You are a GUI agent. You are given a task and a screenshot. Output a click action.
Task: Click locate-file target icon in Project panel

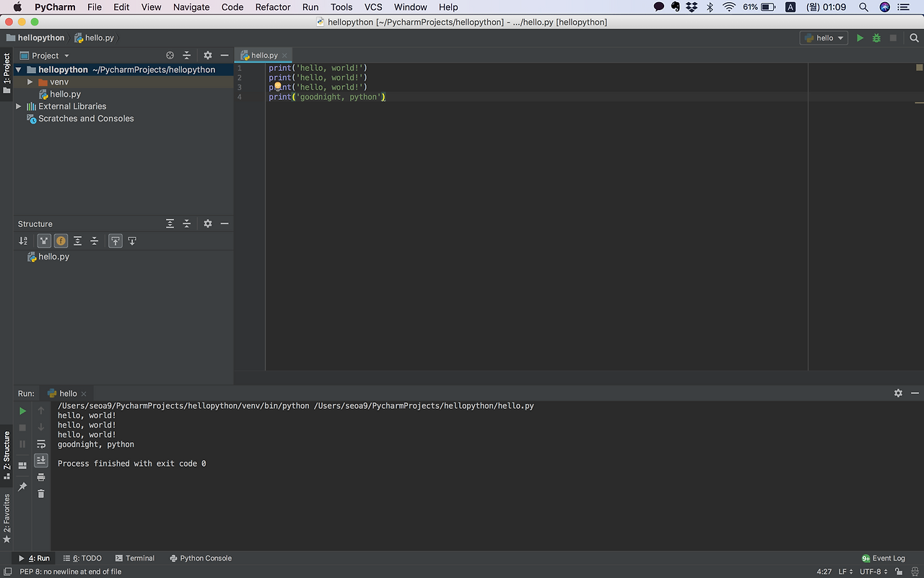[x=170, y=56]
